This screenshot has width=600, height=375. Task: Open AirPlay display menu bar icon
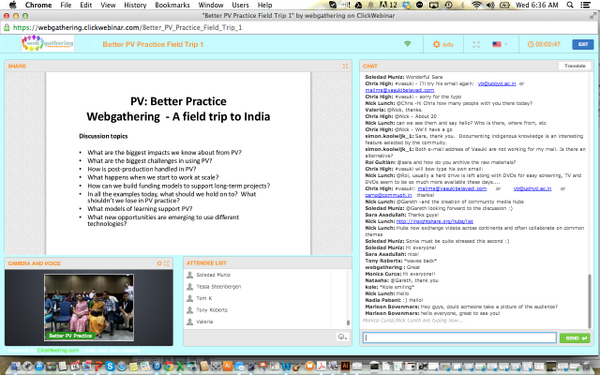click(434, 5)
